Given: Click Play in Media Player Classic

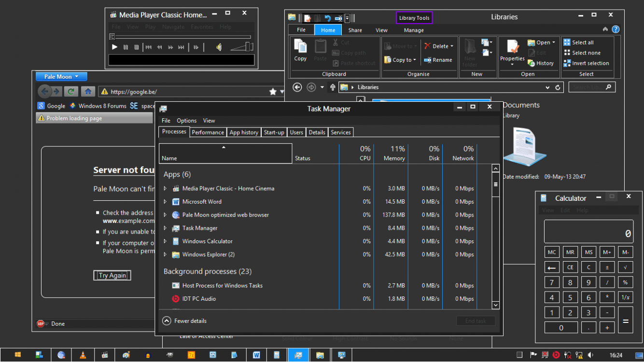Looking at the screenshot, I should click(114, 47).
